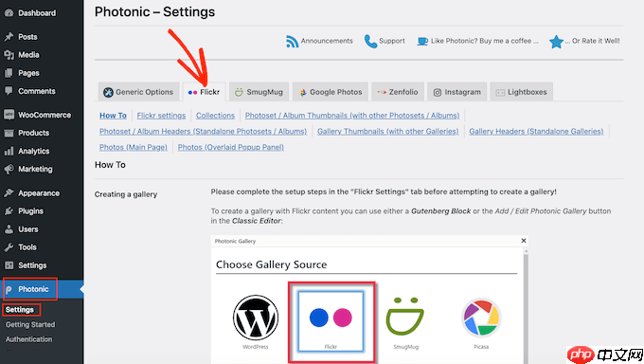Open WooCommerce menu label in sidebar
Screen dimensions: 644x364
click(x=45, y=115)
